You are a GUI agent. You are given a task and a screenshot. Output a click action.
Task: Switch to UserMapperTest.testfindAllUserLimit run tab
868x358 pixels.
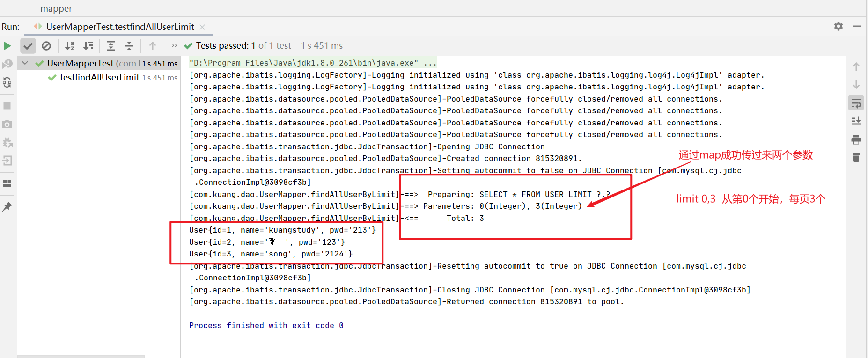[x=120, y=27]
